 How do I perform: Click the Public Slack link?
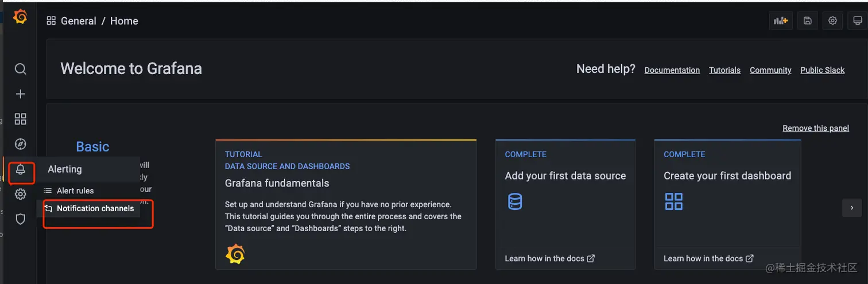(822, 70)
